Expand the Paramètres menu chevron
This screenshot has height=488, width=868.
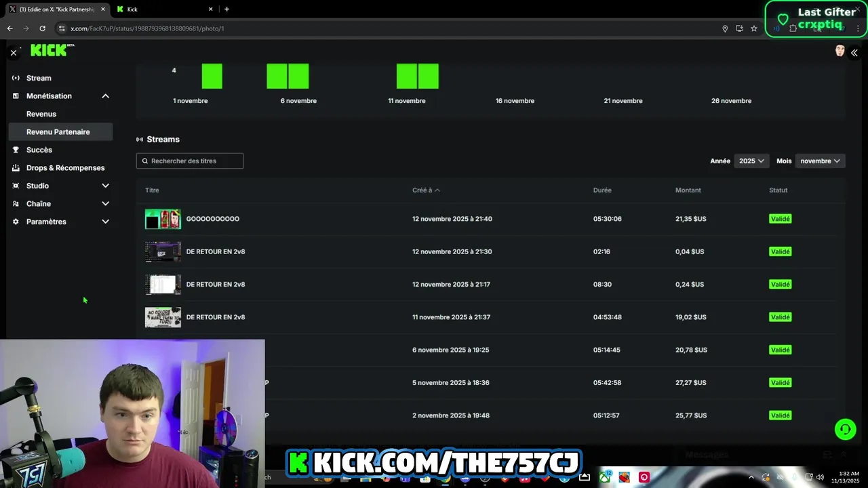point(105,222)
